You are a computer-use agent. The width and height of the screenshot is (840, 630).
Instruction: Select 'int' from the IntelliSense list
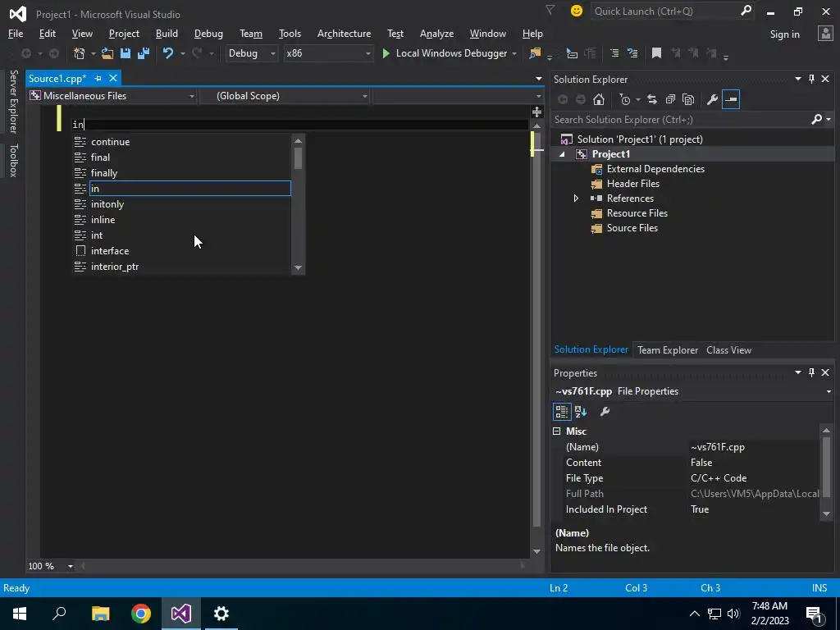(x=182, y=235)
